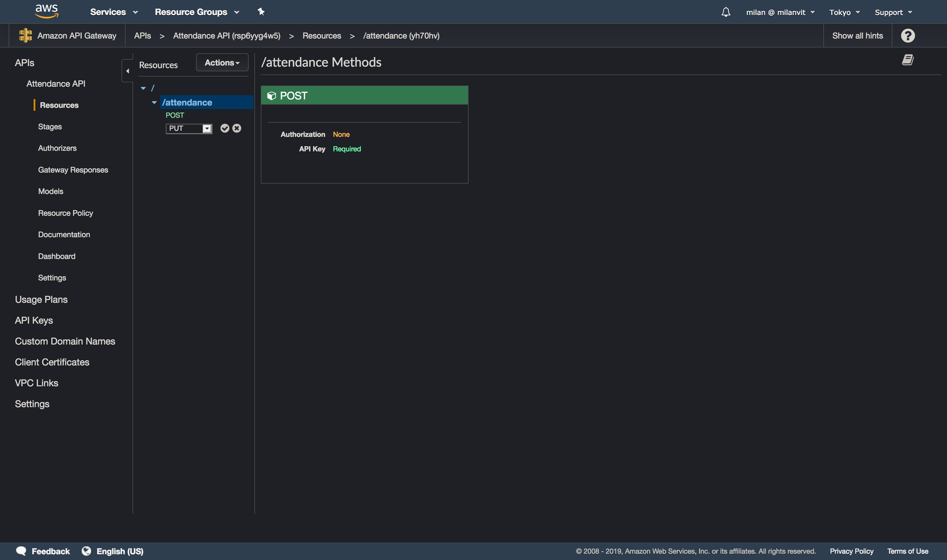Click the Feedback speech bubble icon
The width and height of the screenshot is (947, 560).
(21, 551)
